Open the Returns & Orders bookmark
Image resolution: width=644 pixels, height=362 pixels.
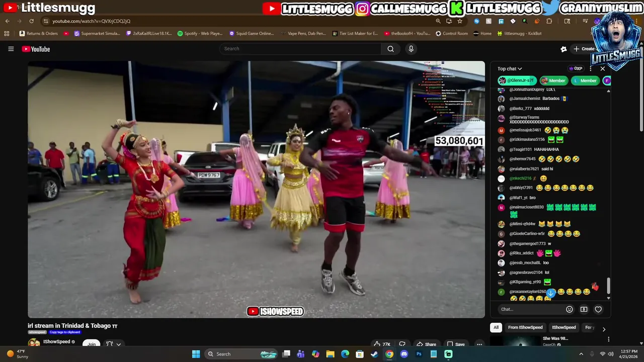39,33
